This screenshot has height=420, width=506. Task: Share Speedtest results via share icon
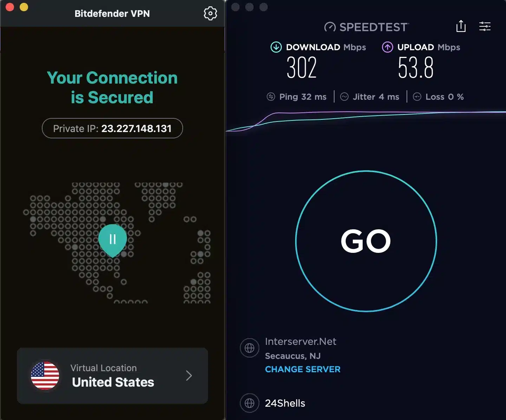click(x=461, y=26)
